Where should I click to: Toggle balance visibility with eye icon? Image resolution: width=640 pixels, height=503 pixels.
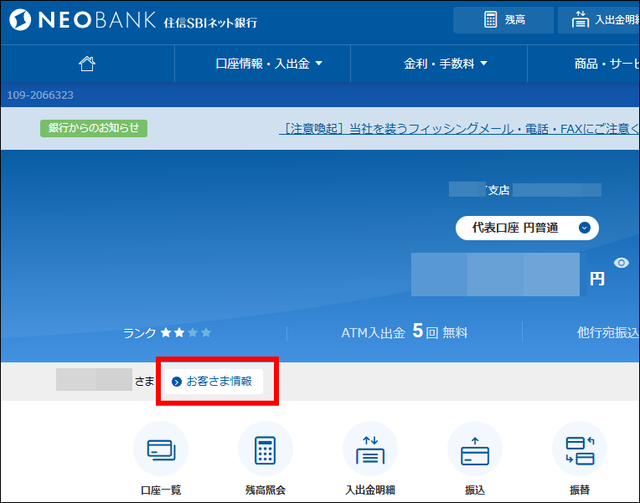click(621, 263)
